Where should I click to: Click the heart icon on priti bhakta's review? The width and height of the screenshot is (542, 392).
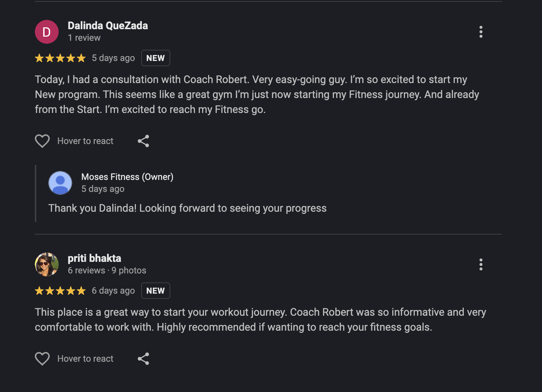click(x=42, y=359)
